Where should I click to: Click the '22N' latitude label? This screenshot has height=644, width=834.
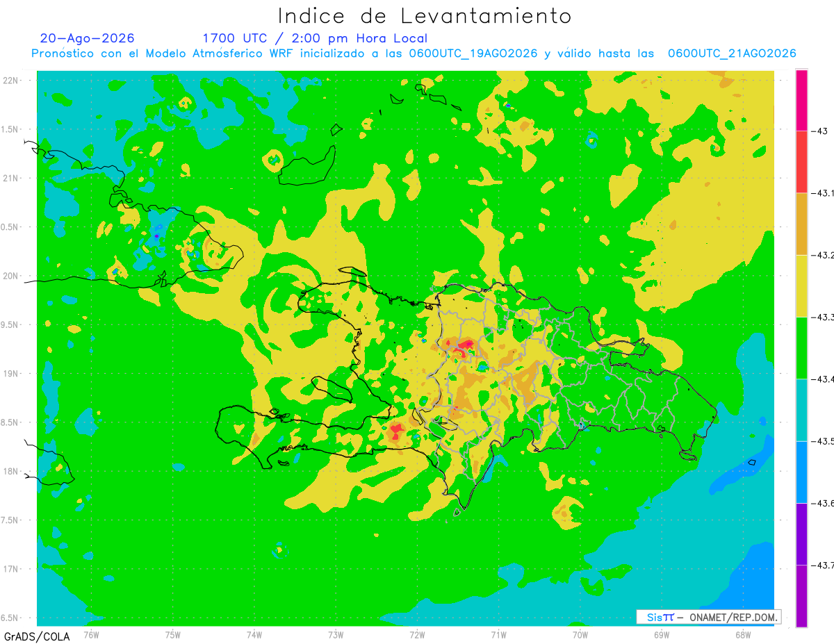[x=10, y=81]
